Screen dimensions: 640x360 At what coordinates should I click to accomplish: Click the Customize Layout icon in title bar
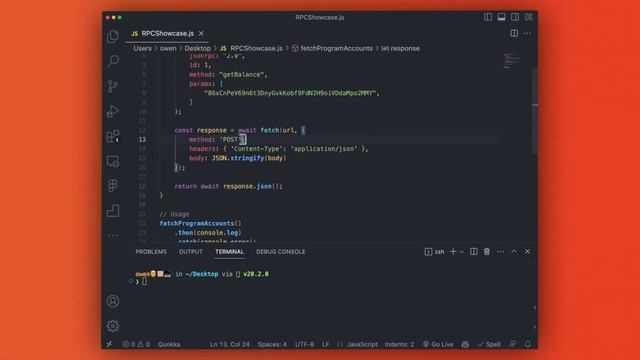pos(529,17)
